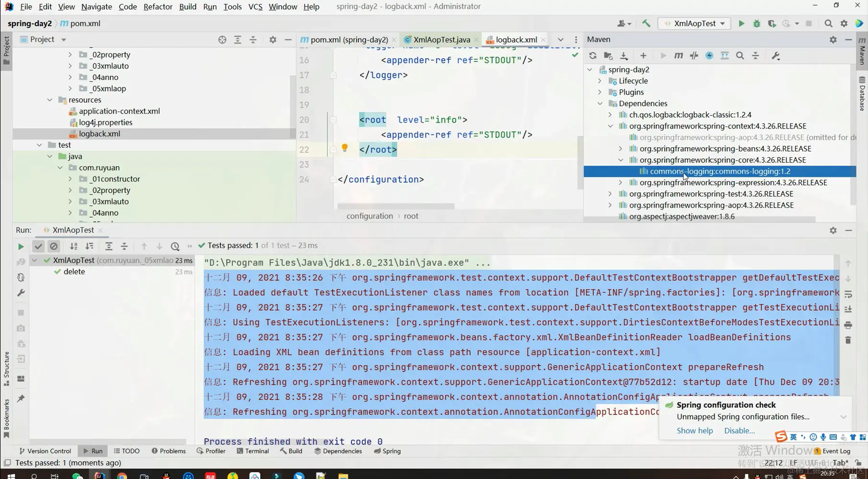Open the Refactor menu

tap(158, 6)
